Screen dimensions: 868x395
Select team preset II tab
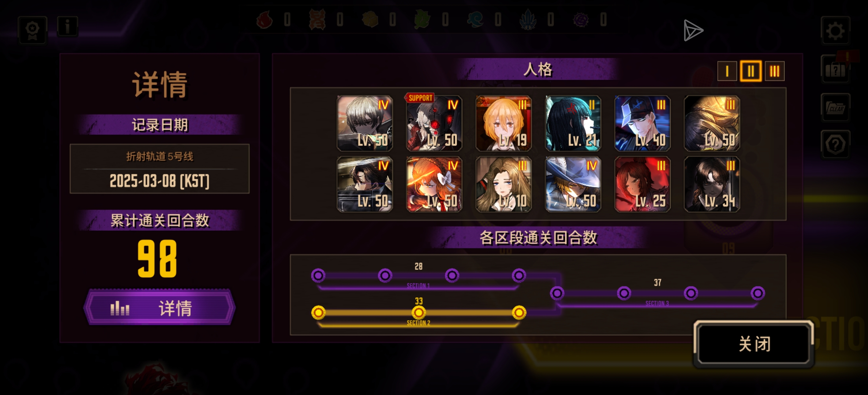751,71
